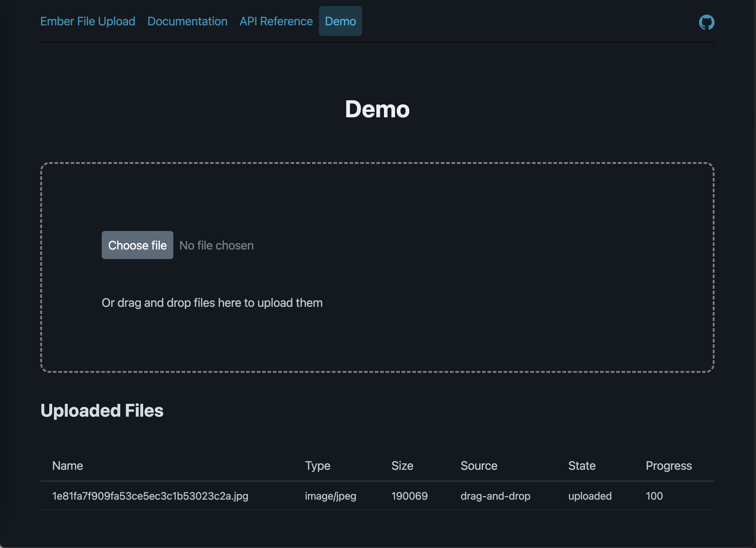This screenshot has height=548, width=756.
Task: Select the Source column header
Action: point(479,466)
